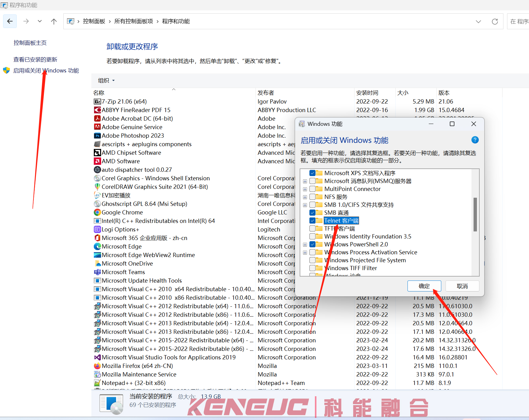Enable Windows TIFF IFilter checkbox

pyautogui.click(x=312, y=268)
